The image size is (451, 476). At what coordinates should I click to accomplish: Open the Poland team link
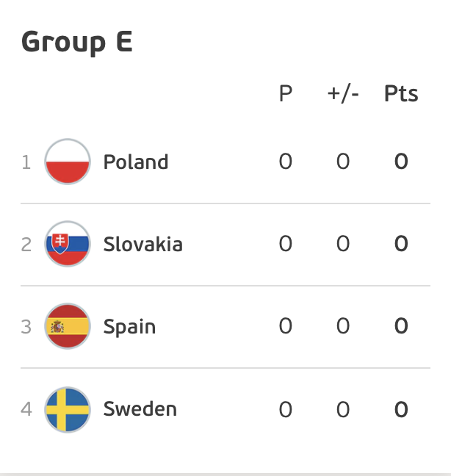coord(136,162)
